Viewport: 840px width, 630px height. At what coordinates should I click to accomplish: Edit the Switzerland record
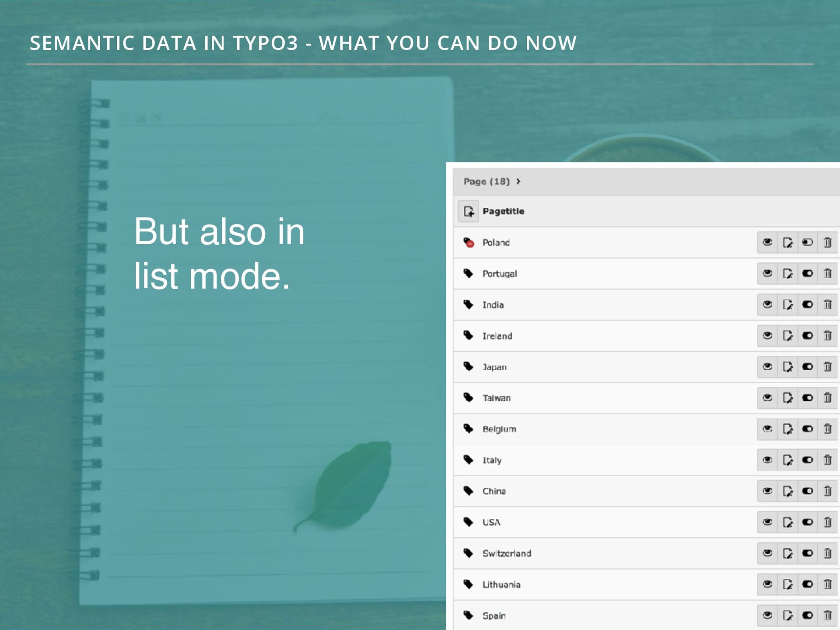(x=787, y=553)
